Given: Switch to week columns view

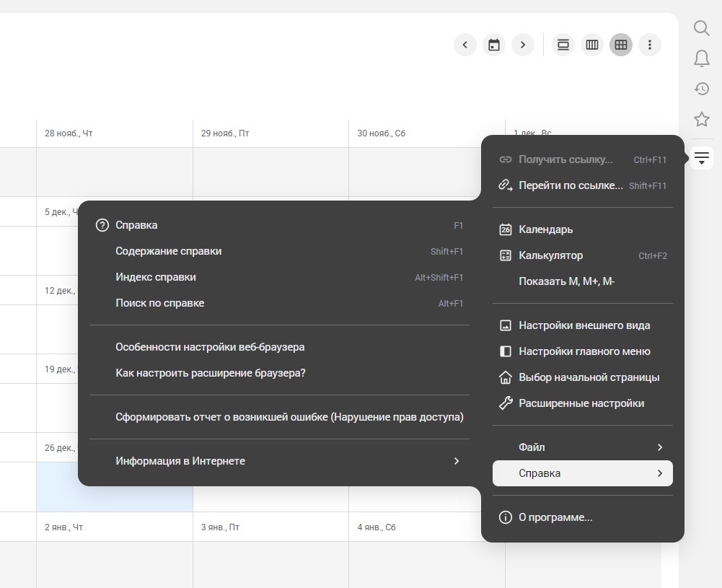Looking at the screenshot, I should pyautogui.click(x=592, y=45).
